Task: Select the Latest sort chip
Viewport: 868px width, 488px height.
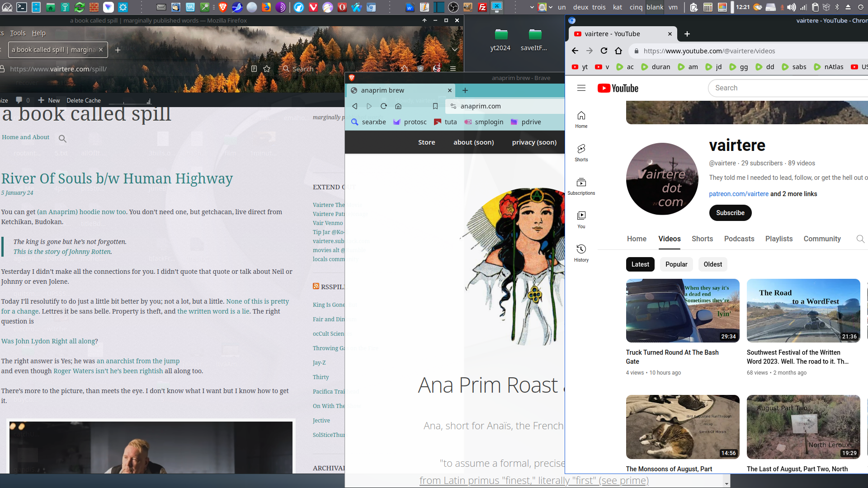Action: pos(640,264)
